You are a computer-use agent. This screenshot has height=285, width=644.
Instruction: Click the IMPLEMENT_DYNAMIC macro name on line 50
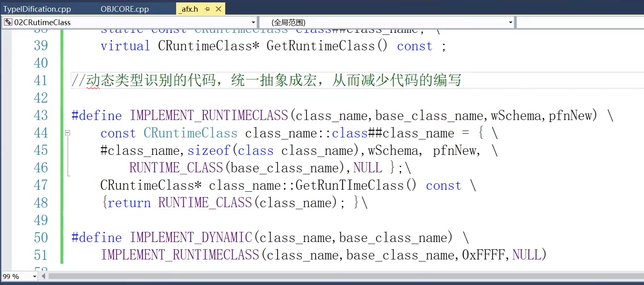[x=191, y=238]
